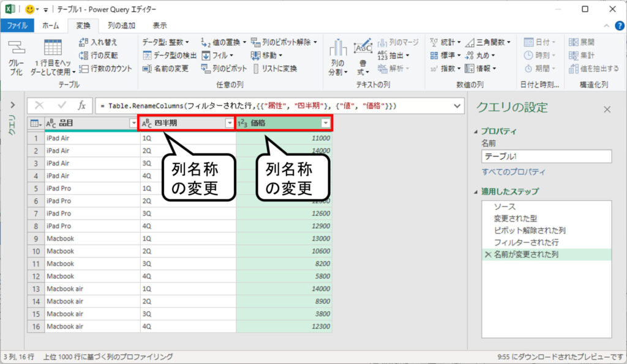Switch to the 列の追加 tab
The height and width of the screenshot is (364, 627).
point(121,26)
